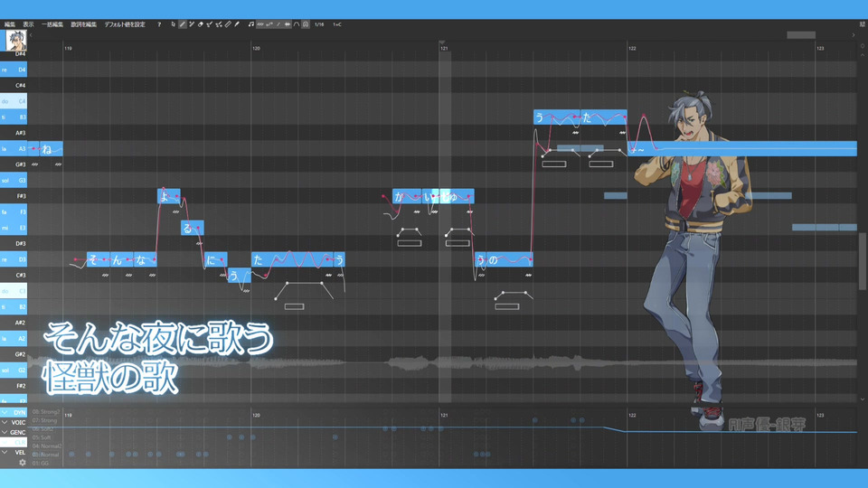868x488 pixels.
Task: Select the note か on F#3
Action: coord(407,196)
